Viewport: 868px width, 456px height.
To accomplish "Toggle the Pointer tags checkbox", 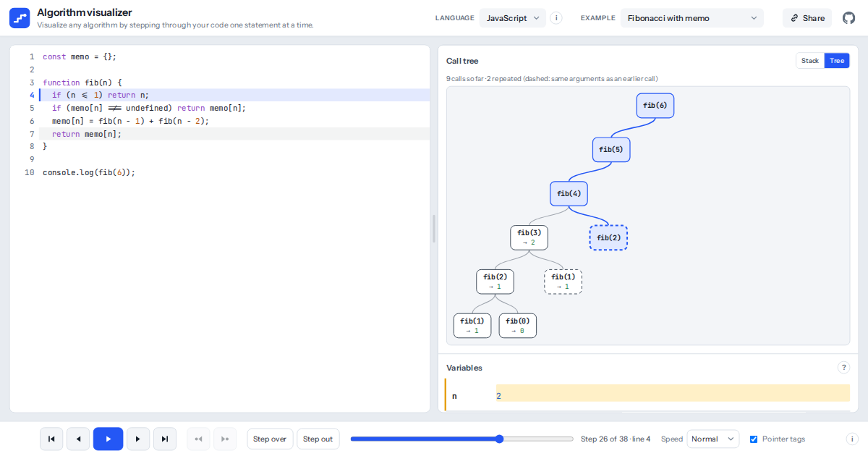I will tap(754, 439).
